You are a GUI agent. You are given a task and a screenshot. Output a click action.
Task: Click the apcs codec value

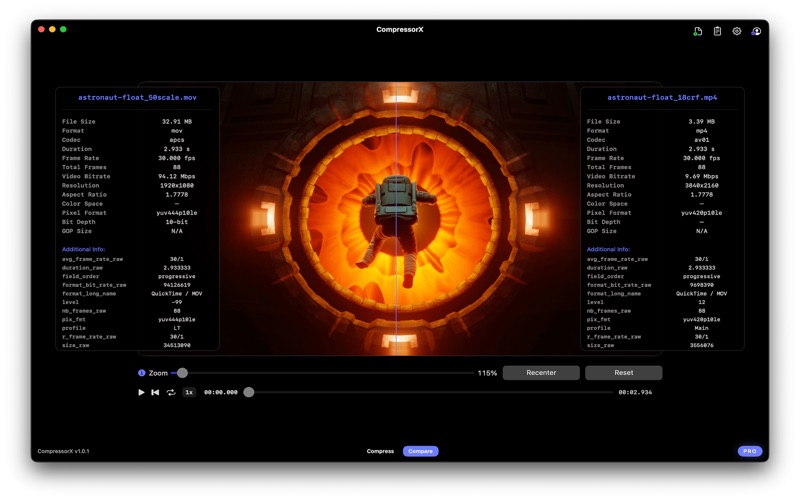(x=177, y=140)
